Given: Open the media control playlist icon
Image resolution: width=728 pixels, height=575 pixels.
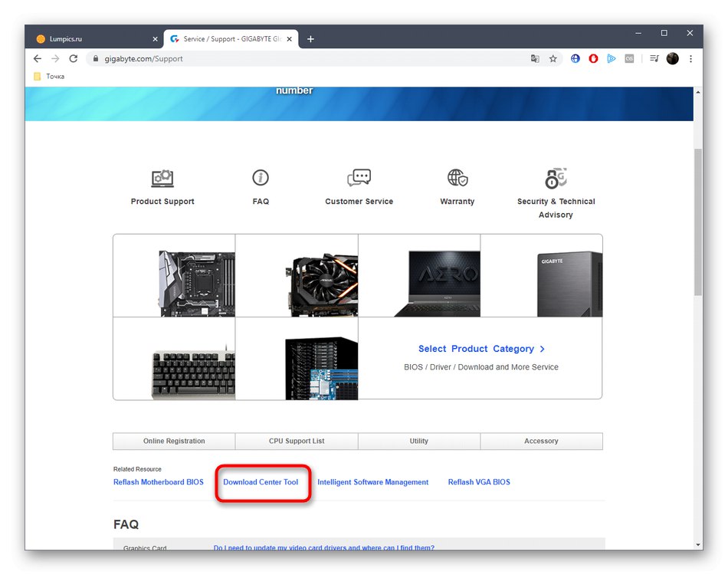Looking at the screenshot, I should [654, 58].
